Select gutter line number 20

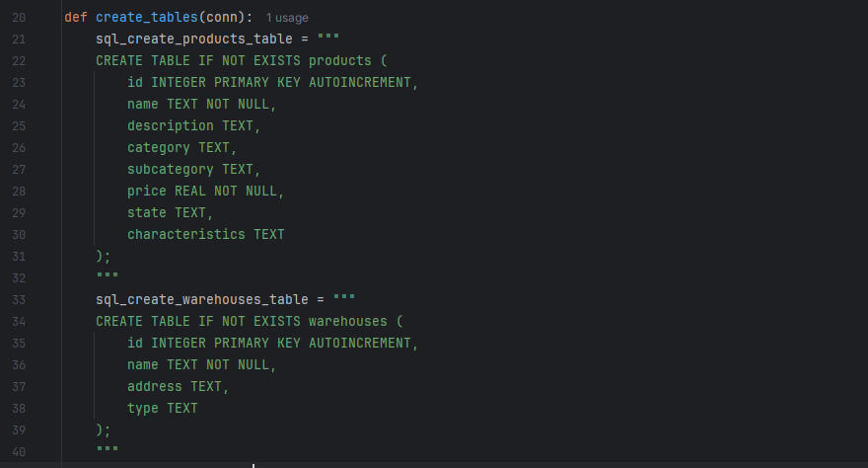19,18
